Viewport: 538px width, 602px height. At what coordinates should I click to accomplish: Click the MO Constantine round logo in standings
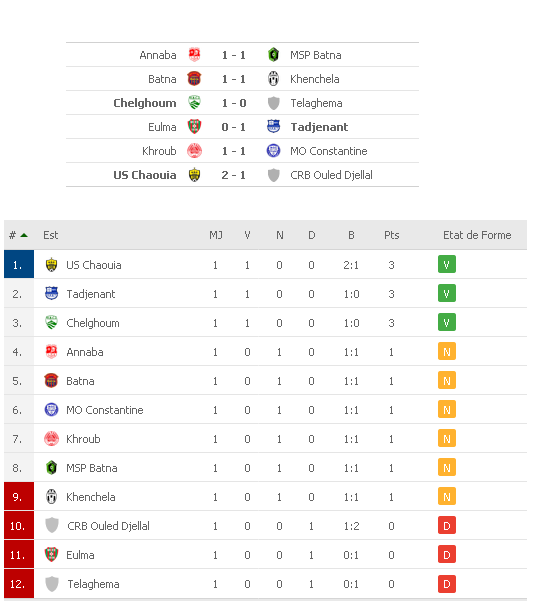(51, 410)
